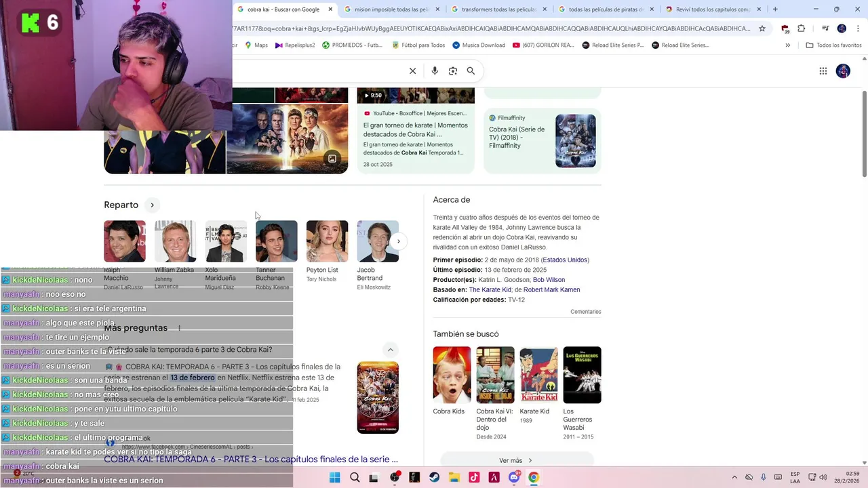Click the magnifier search submit icon
868x488 pixels.
[471, 70]
